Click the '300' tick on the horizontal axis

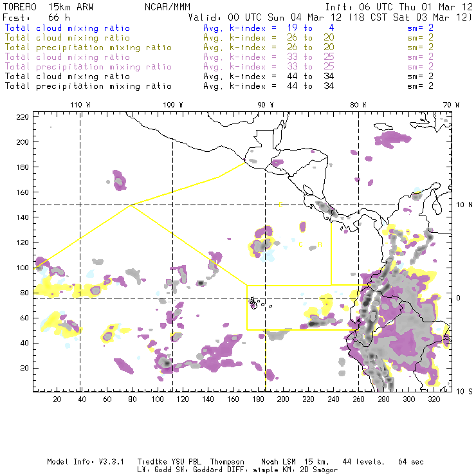(409, 399)
